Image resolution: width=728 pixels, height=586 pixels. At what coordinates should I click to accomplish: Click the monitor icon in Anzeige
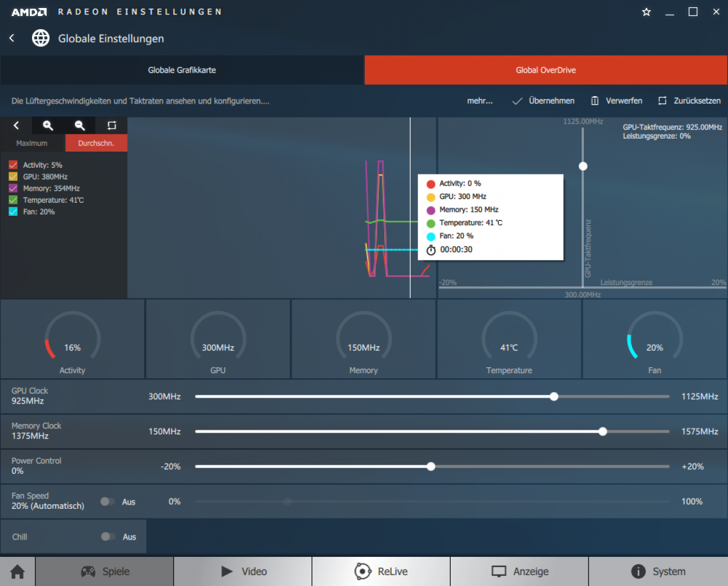pyautogui.click(x=499, y=571)
